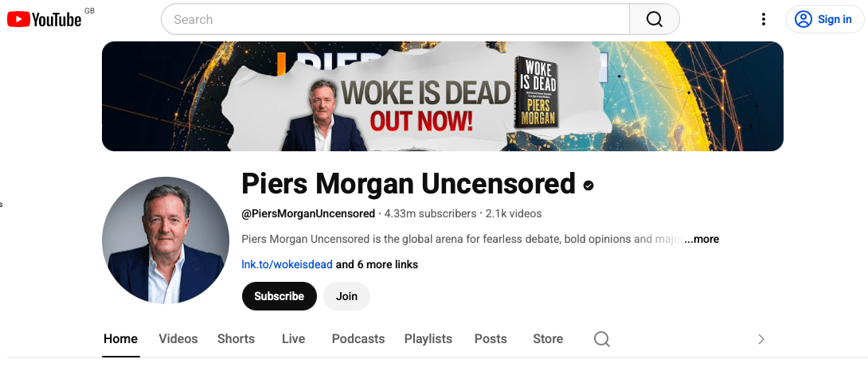Show next tabs with right chevron
The height and width of the screenshot is (367, 868).
tap(761, 339)
